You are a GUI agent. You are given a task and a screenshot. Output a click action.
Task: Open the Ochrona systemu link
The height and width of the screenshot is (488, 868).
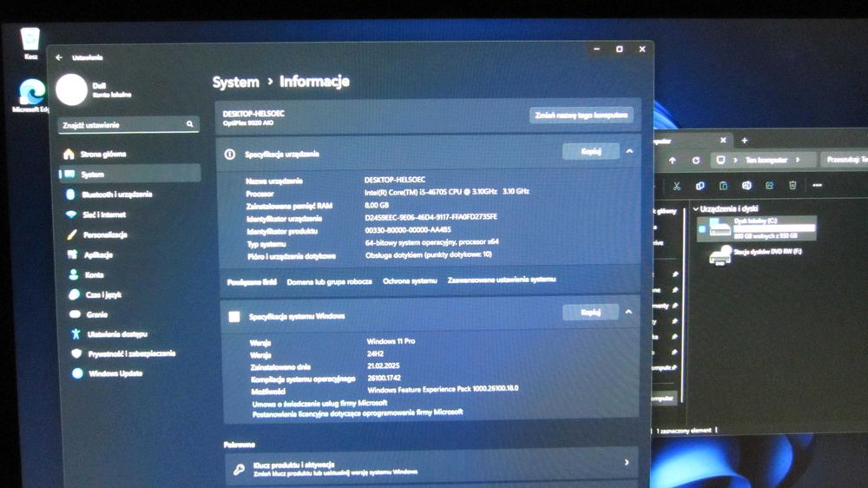coord(410,280)
